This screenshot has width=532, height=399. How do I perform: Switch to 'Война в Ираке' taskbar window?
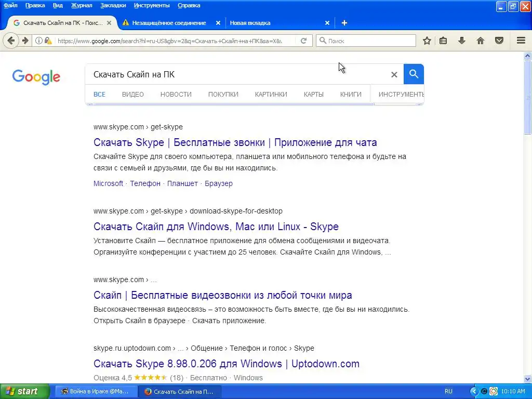(x=96, y=391)
